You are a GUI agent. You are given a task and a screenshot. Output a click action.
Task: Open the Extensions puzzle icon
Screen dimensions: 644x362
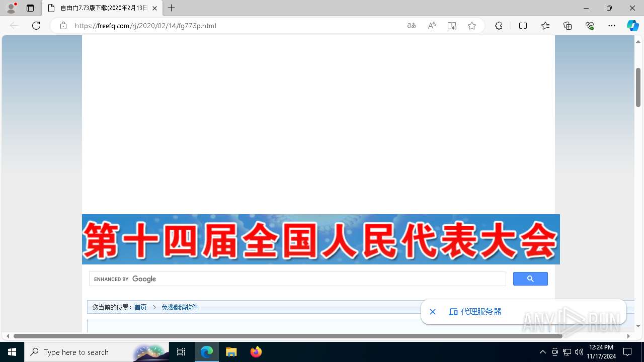click(x=499, y=26)
